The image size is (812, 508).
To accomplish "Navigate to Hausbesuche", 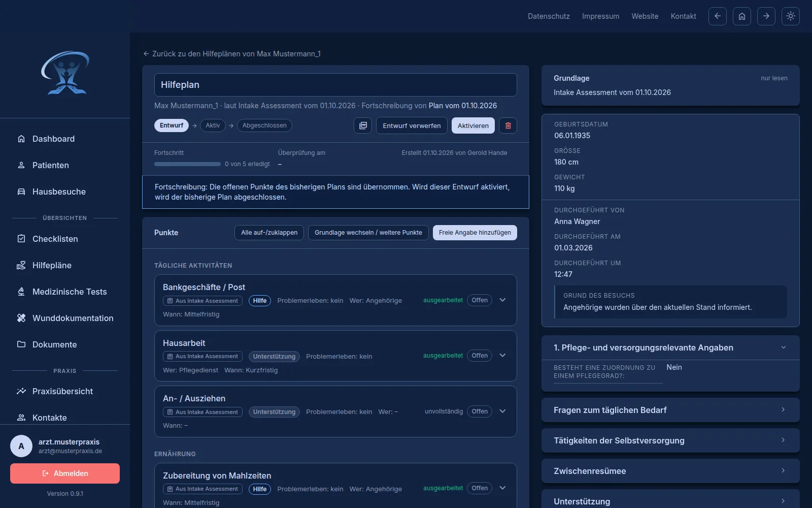I will click(x=65, y=192).
